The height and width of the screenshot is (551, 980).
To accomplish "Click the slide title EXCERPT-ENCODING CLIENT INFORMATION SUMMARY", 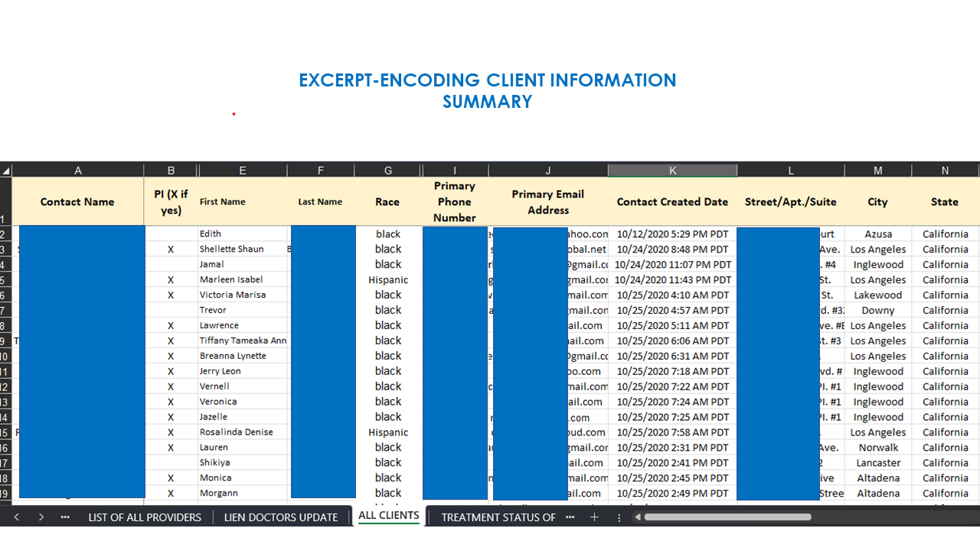I will [x=487, y=91].
